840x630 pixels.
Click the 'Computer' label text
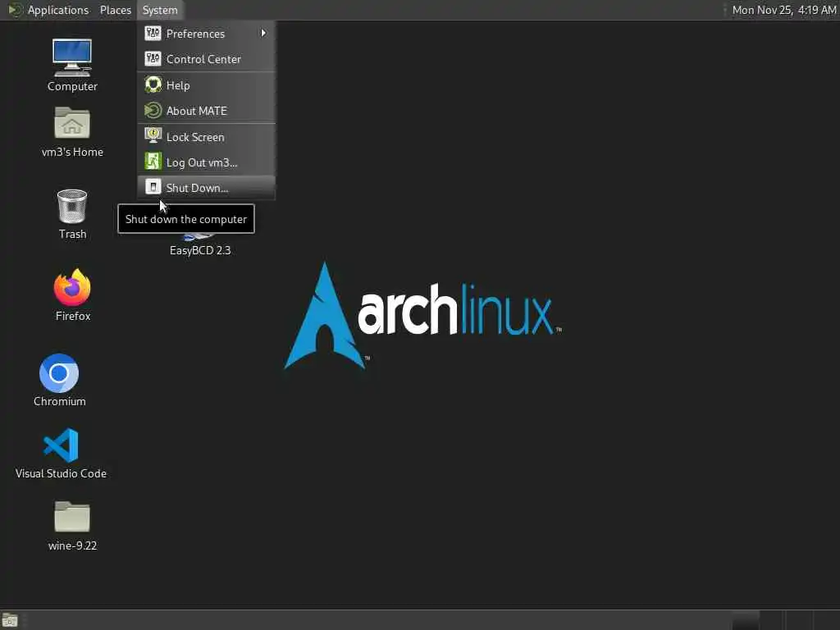click(x=72, y=85)
